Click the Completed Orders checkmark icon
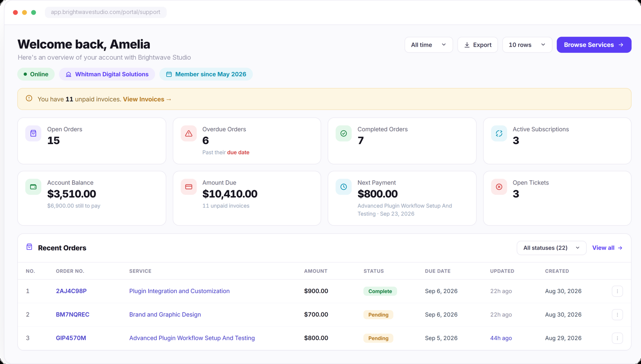The height and width of the screenshot is (364, 641). (x=344, y=134)
